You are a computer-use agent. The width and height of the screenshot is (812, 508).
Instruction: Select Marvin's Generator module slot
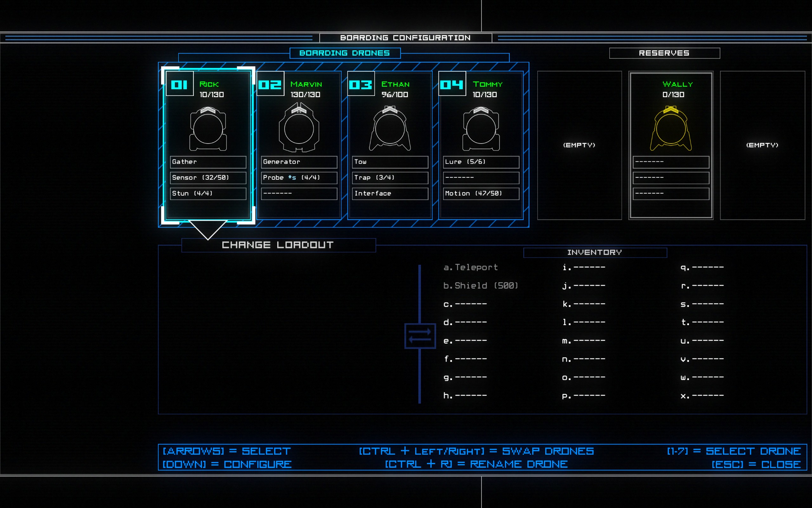pyautogui.click(x=299, y=162)
